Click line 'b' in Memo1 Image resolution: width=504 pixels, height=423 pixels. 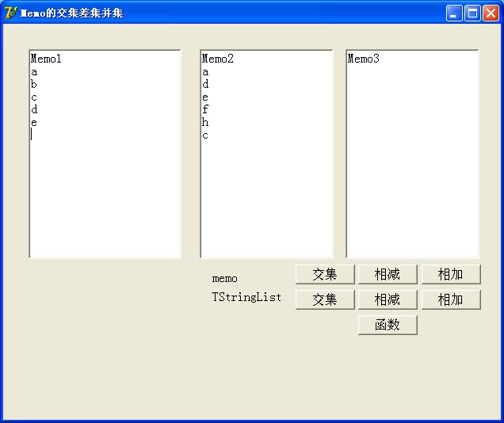[x=34, y=84]
